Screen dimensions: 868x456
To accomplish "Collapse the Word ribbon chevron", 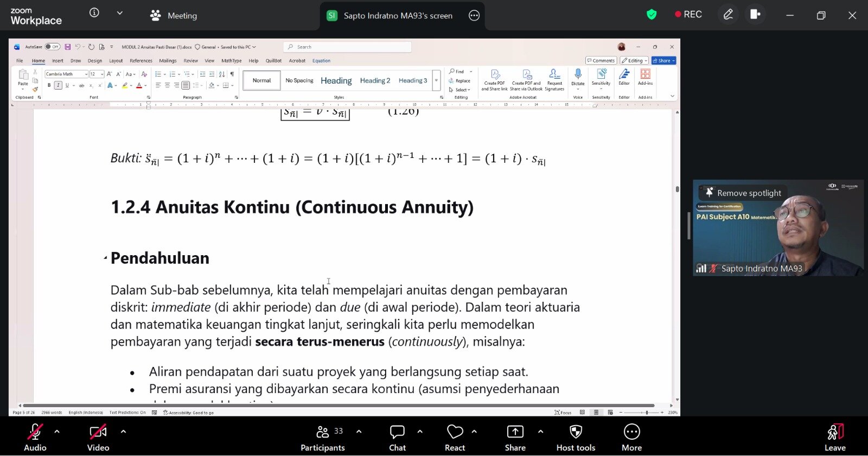I will [x=672, y=96].
